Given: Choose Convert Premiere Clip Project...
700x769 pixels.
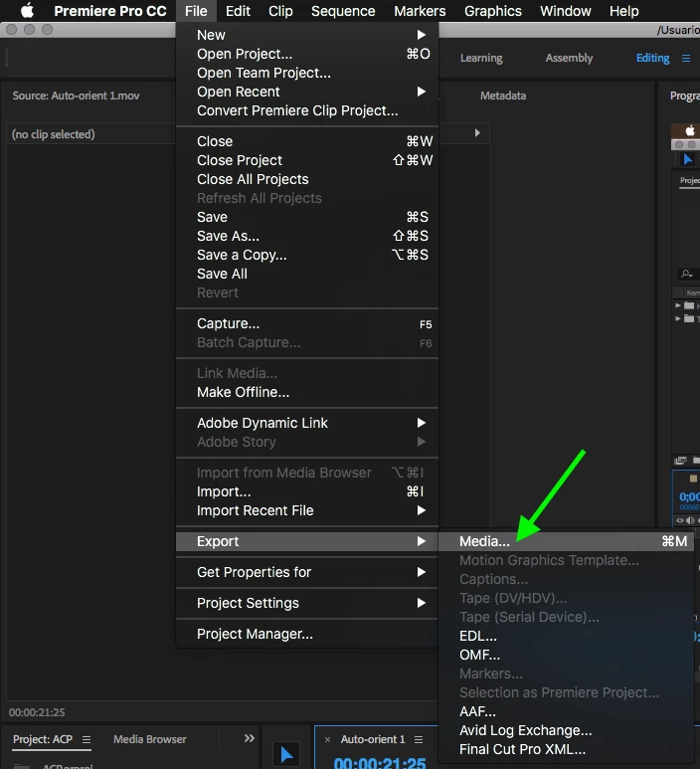Looking at the screenshot, I should click(307, 110).
